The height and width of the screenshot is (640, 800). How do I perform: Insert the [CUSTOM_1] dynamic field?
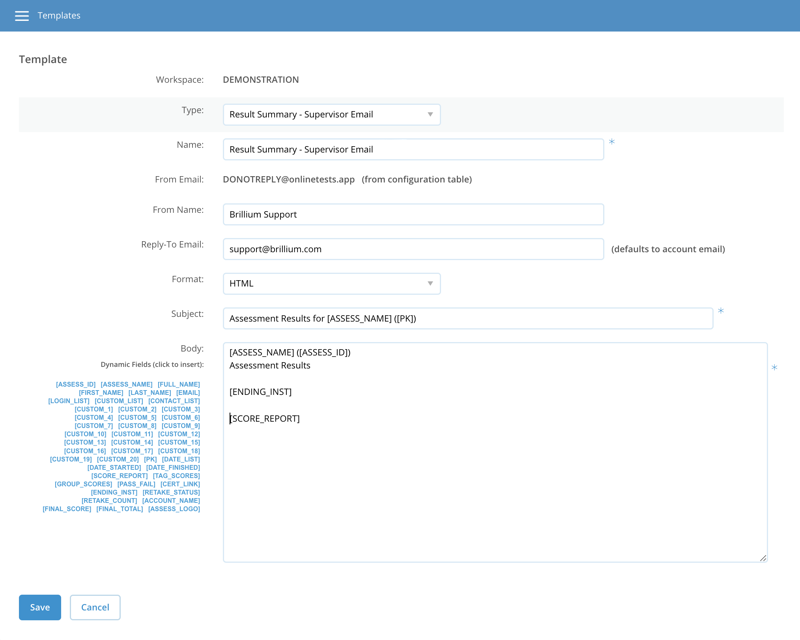[94, 409]
